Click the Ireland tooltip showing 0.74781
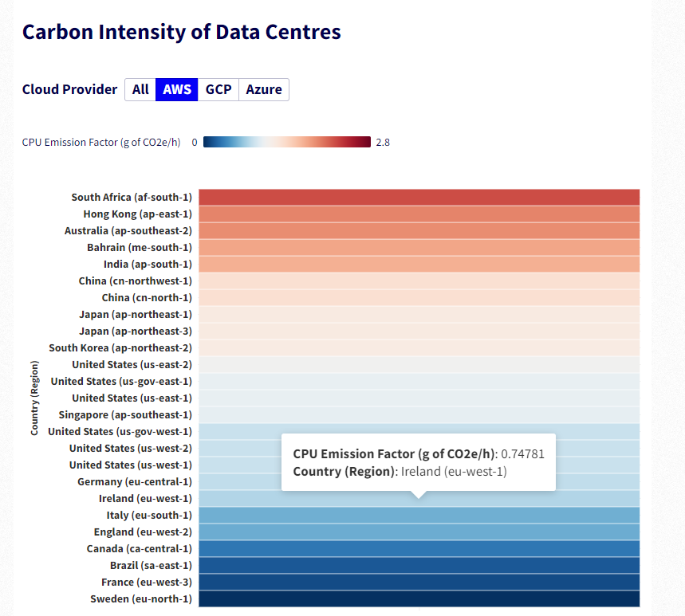Screen dimensions: 685x616 (x=419, y=462)
